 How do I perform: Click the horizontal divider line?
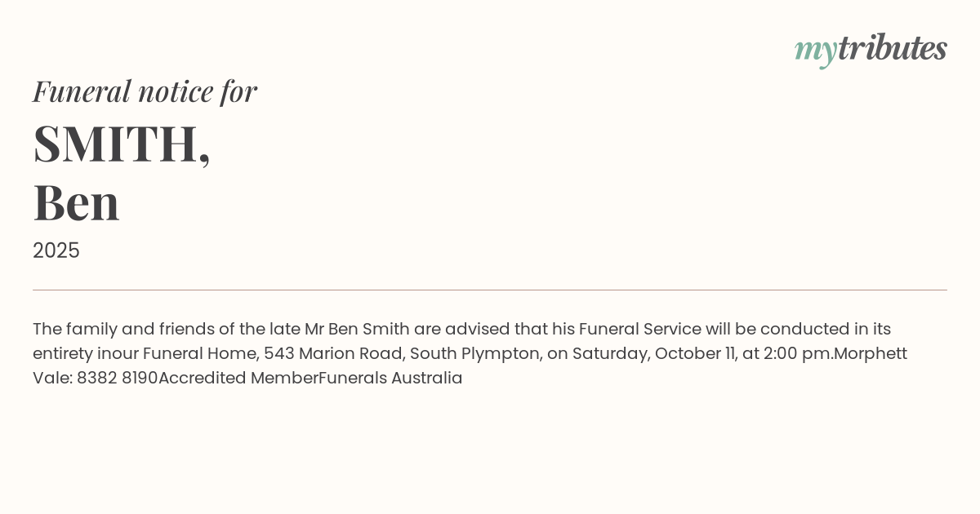click(x=490, y=290)
